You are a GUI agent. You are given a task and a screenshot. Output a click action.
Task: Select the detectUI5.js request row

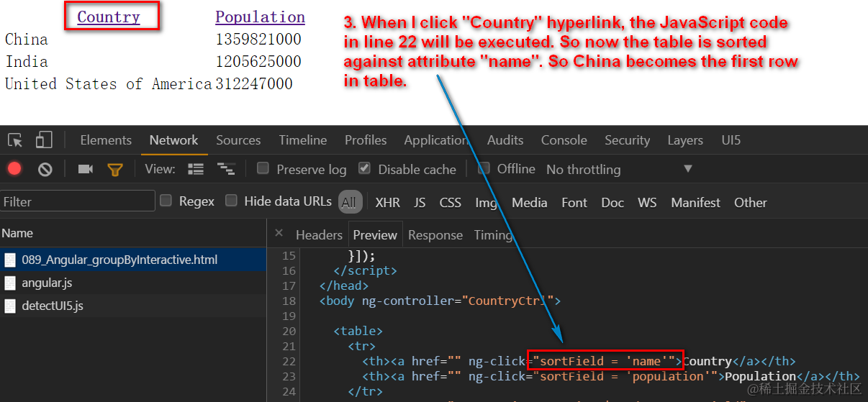pos(133,306)
